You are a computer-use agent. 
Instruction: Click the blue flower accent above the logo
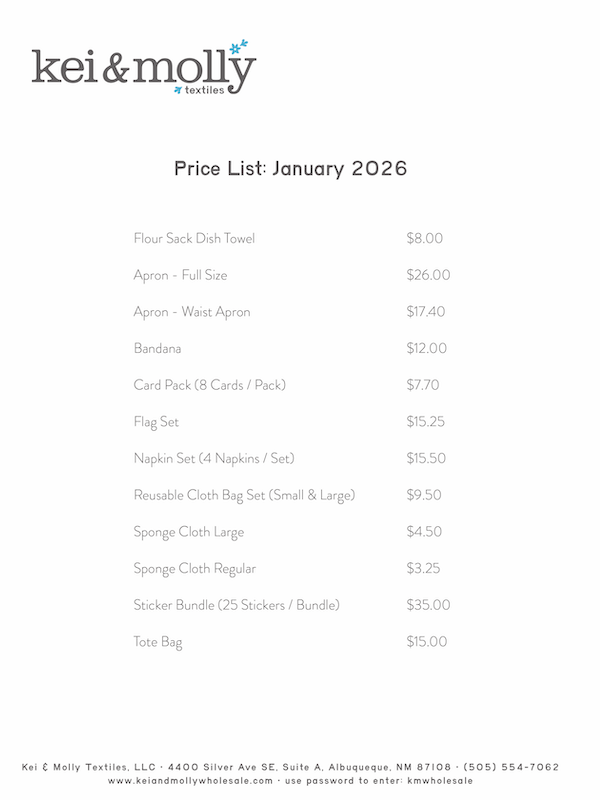tap(237, 47)
